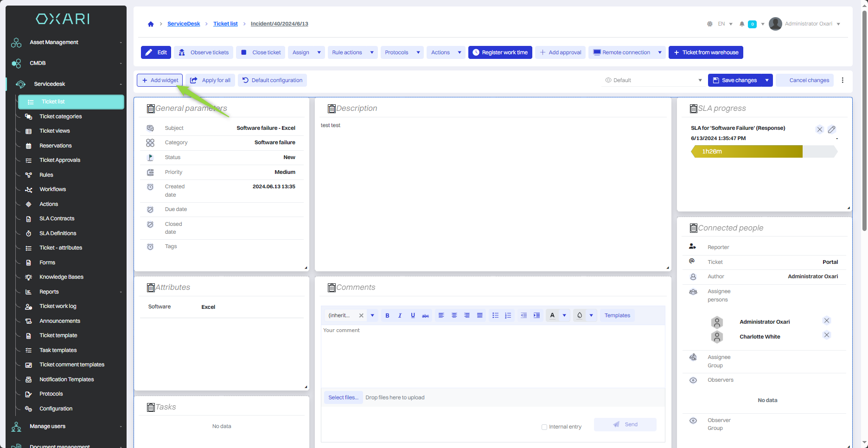Click the home breadcrumb icon
The width and height of the screenshot is (868, 448).
pyautogui.click(x=151, y=24)
